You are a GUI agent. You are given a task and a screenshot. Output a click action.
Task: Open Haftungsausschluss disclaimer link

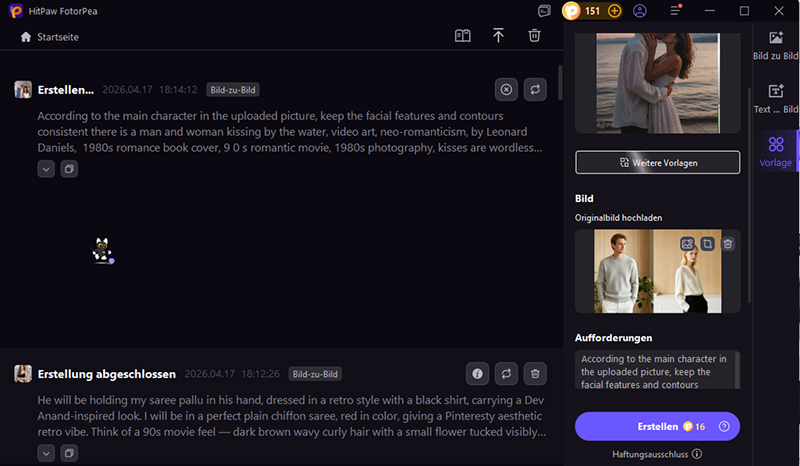(x=657, y=454)
